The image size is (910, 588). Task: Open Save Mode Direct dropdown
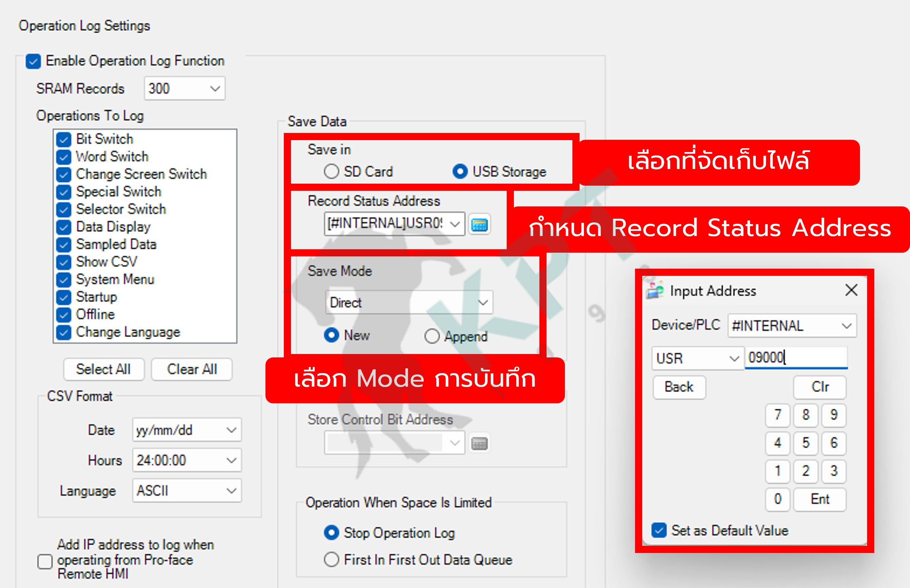409,302
